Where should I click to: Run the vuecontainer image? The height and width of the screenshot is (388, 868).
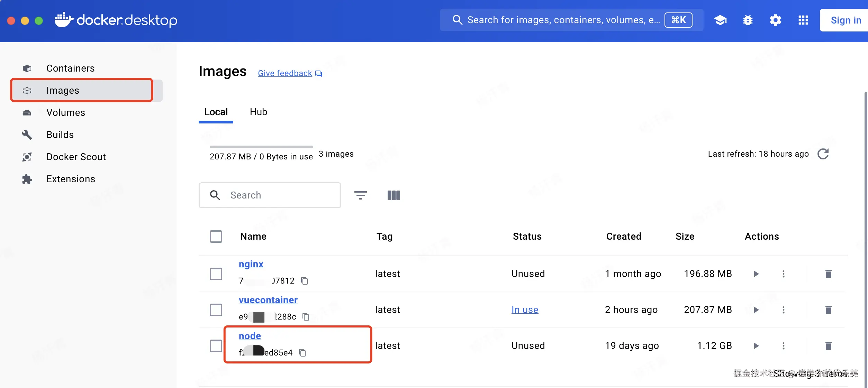[x=756, y=310]
